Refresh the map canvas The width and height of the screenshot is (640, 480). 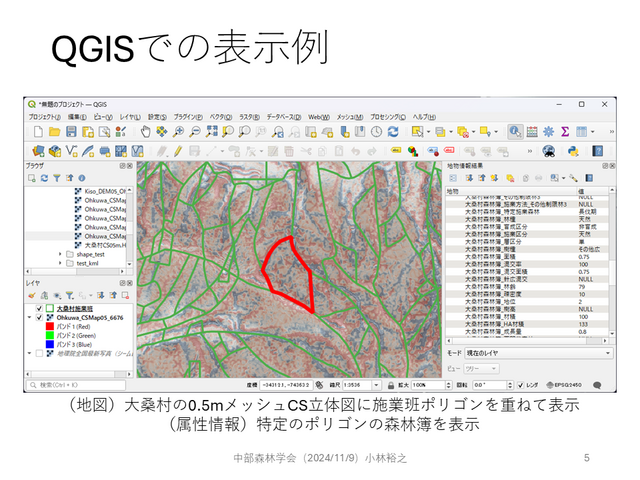pyautogui.click(x=393, y=131)
